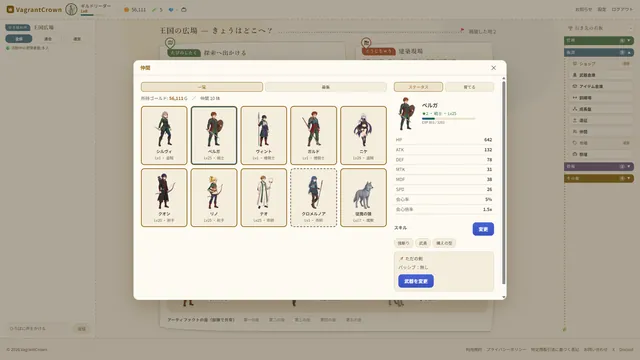640x360 pixels.
Task: Select the 全体 chat filter
Action: click(x=19, y=39)
